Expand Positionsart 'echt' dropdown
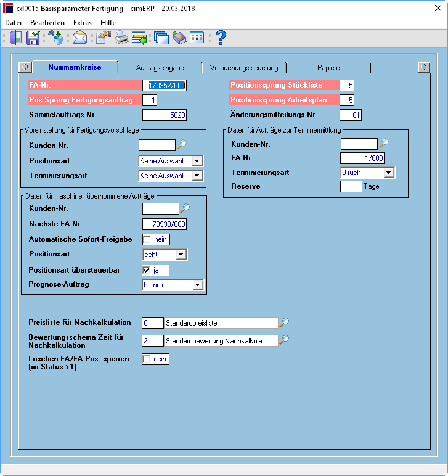Image resolution: width=448 pixels, height=476 pixels. (181, 255)
